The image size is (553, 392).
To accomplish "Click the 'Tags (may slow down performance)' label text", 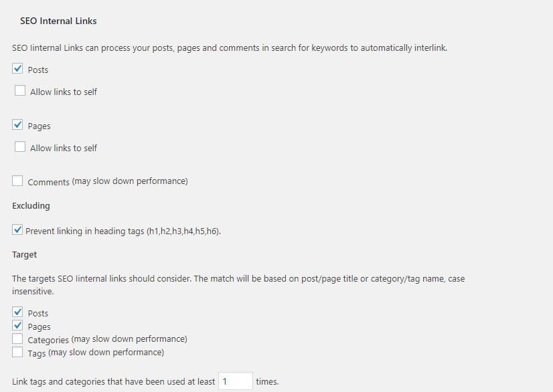I will pos(96,353).
